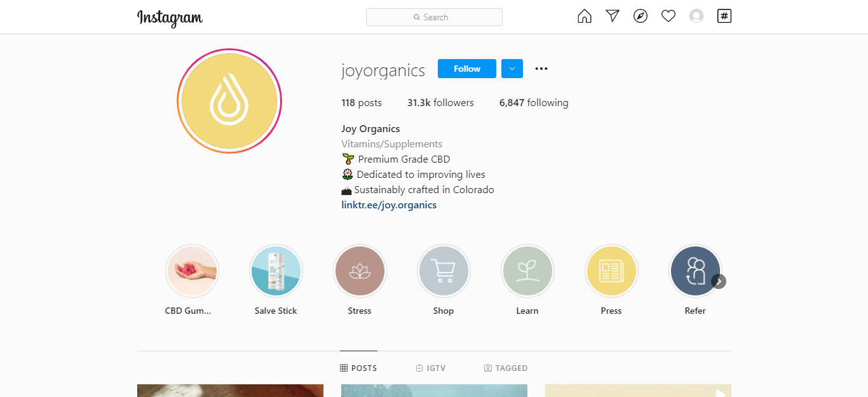
Task: Switch to the Tagged tab
Action: (506, 368)
